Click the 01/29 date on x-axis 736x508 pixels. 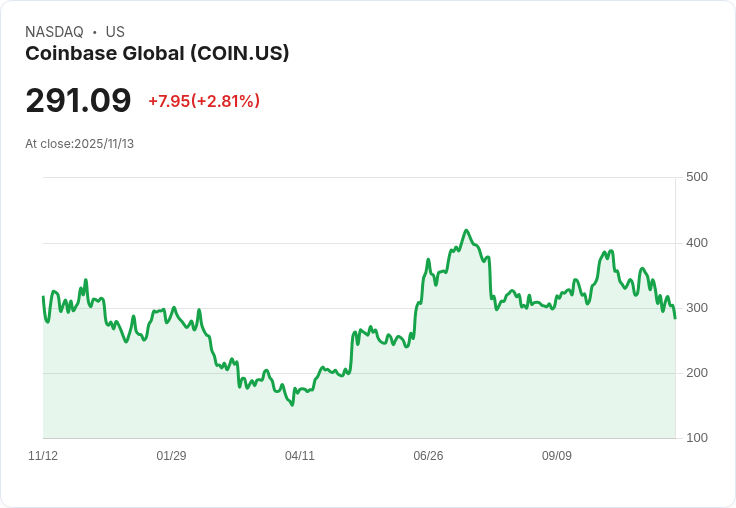(171, 456)
